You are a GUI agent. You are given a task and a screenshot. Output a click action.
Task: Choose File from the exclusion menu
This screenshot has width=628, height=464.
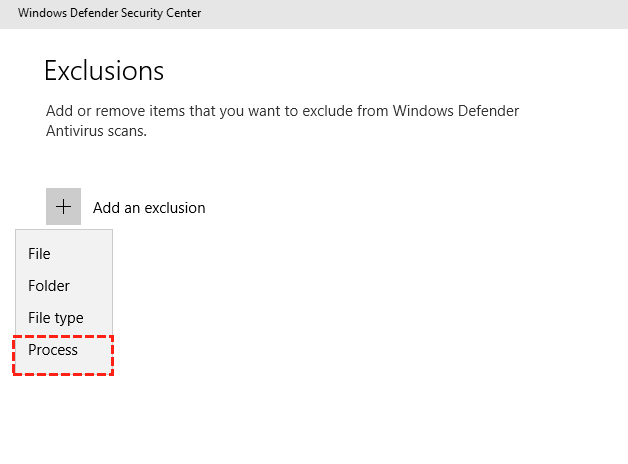tap(40, 254)
